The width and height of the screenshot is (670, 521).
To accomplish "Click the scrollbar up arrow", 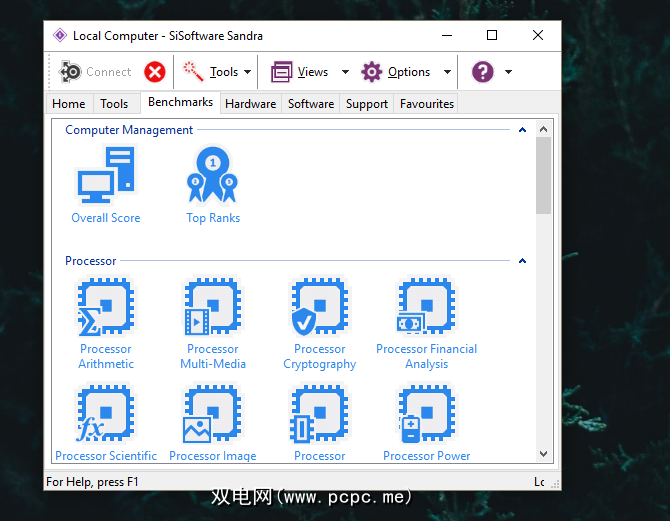I will pyautogui.click(x=544, y=129).
